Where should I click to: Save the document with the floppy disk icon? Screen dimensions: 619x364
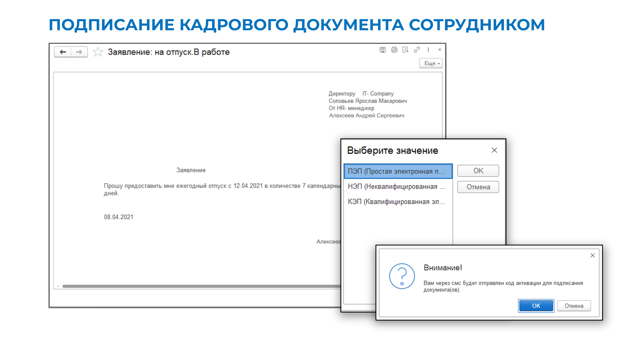click(382, 49)
